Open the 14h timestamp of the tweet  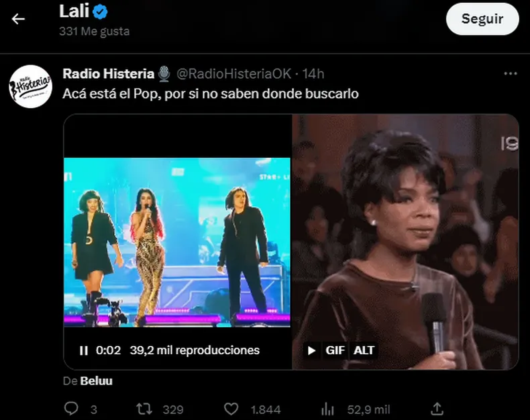(313, 74)
